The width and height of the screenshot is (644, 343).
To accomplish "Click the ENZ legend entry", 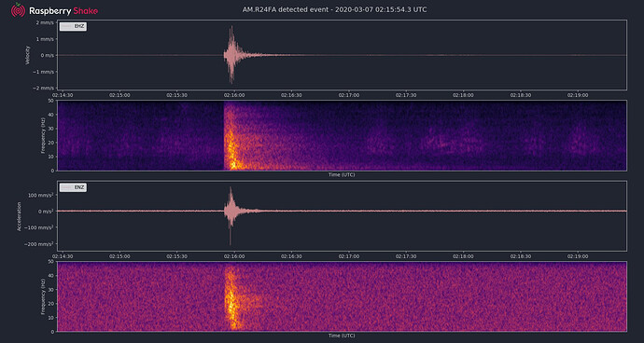I will pyautogui.click(x=73, y=187).
